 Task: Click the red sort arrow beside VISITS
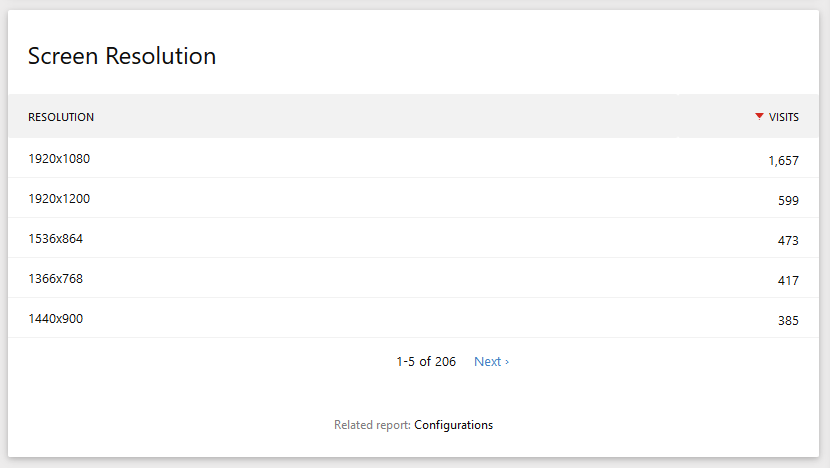759,116
